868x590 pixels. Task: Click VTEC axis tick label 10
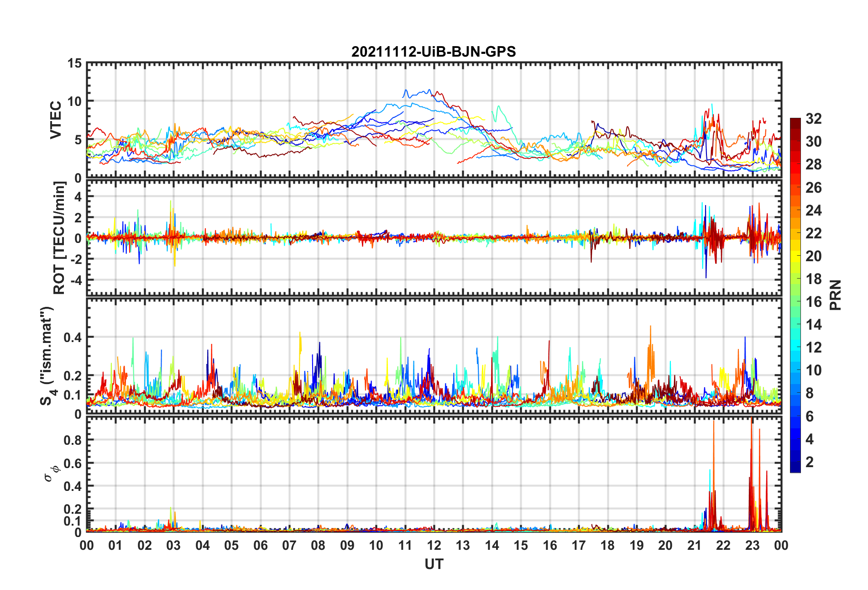75,102
